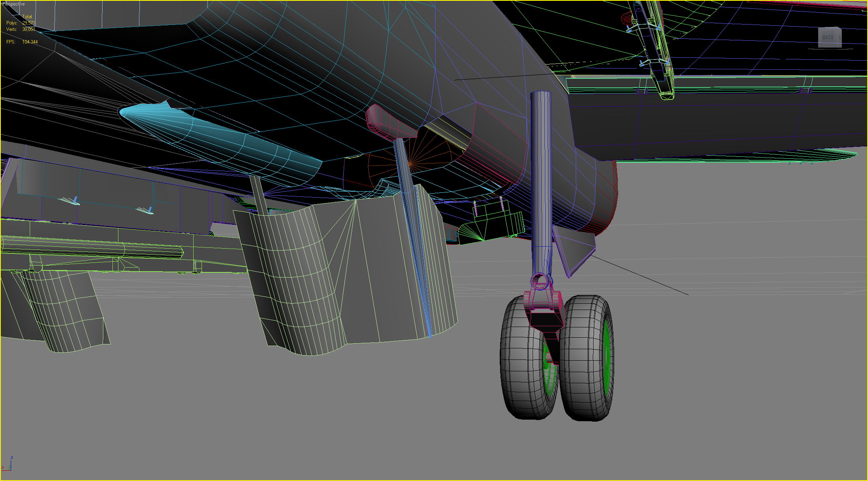Click the BACK face of the ViewCube
This screenshot has height=481, width=868.
tap(828, 38)
